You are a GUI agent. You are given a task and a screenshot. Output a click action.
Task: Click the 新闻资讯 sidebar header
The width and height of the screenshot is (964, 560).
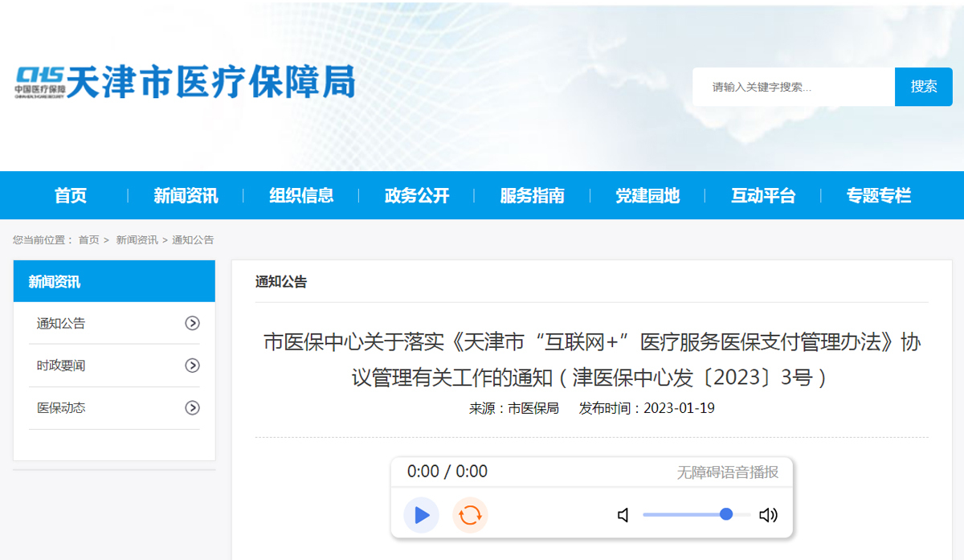coord(114,281)
